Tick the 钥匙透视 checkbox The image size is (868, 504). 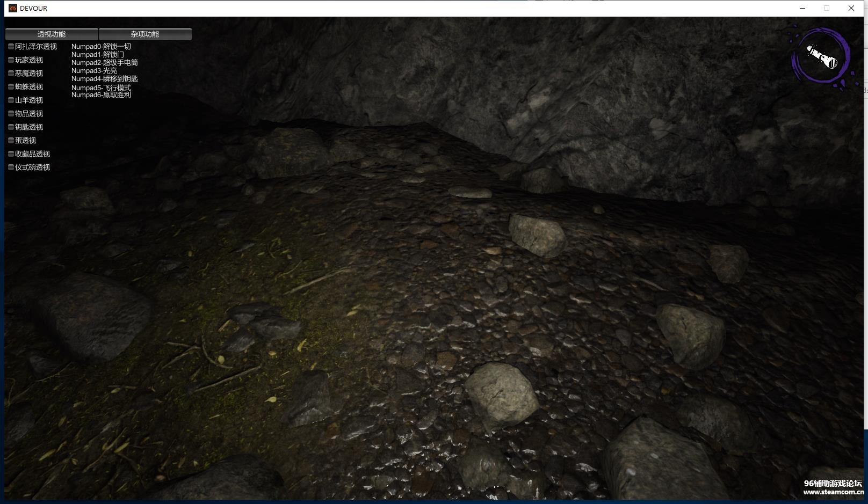click(11, 127)
